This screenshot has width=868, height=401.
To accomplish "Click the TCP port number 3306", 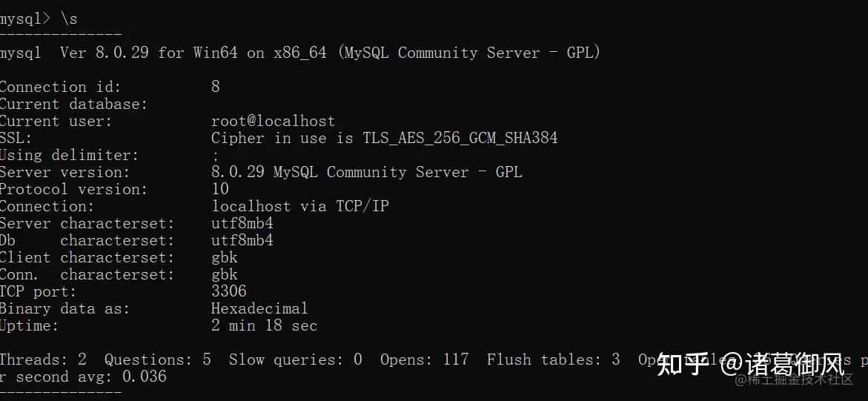I will [x=229, y=291].
